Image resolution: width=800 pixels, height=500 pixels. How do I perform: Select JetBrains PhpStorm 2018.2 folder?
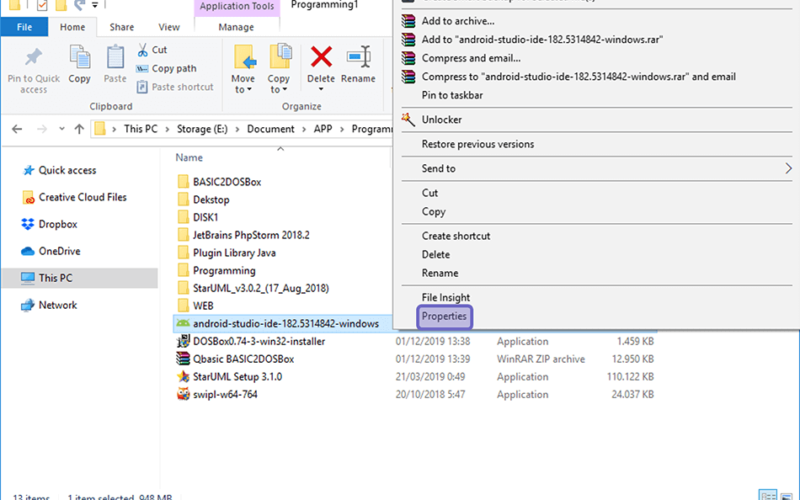pyautogui.click(x=251, y=235)
